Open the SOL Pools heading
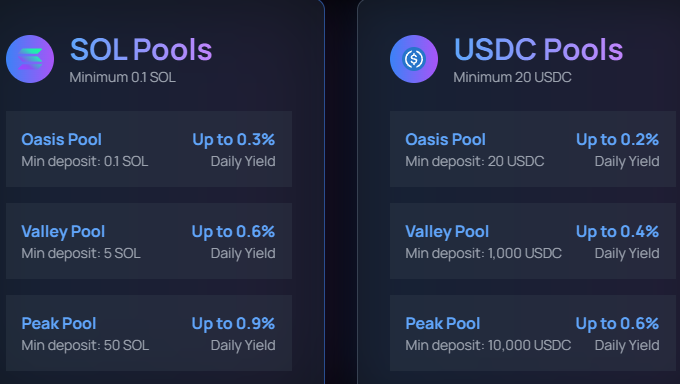The height and width of the screenshot is (384, 680). [x=141, y=49]
